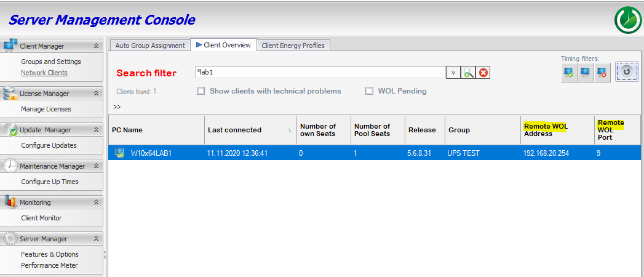Screen dimensions: 644x277
Task: Clear the search filter with red X
Action: click(x=483, y=73)
